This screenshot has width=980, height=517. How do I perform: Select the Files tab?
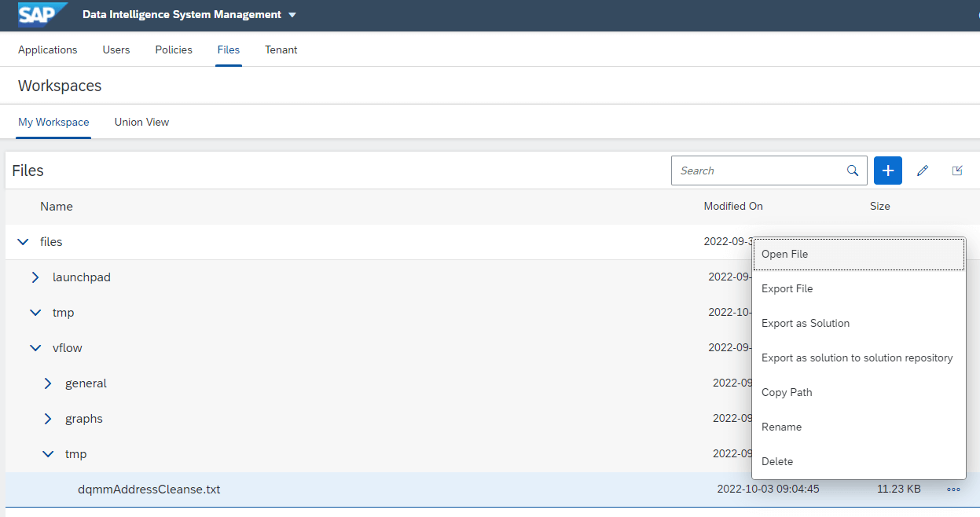(229, 49)
